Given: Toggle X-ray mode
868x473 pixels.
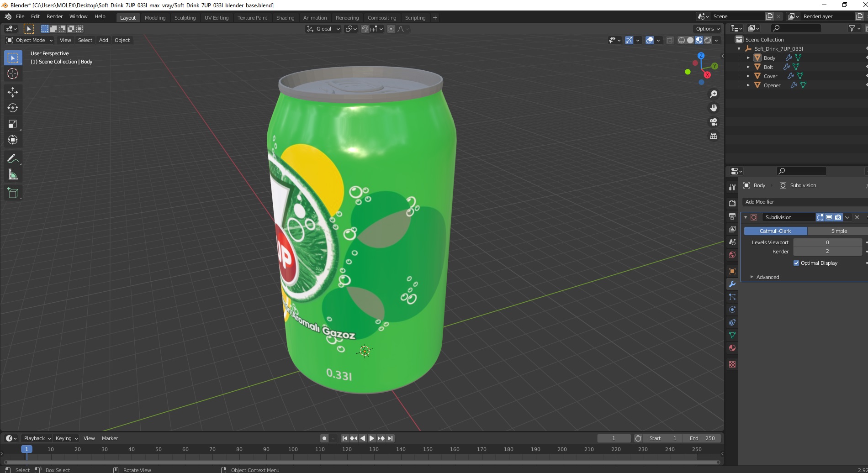Looking at the screenshot, I should (x=670, y=40).
